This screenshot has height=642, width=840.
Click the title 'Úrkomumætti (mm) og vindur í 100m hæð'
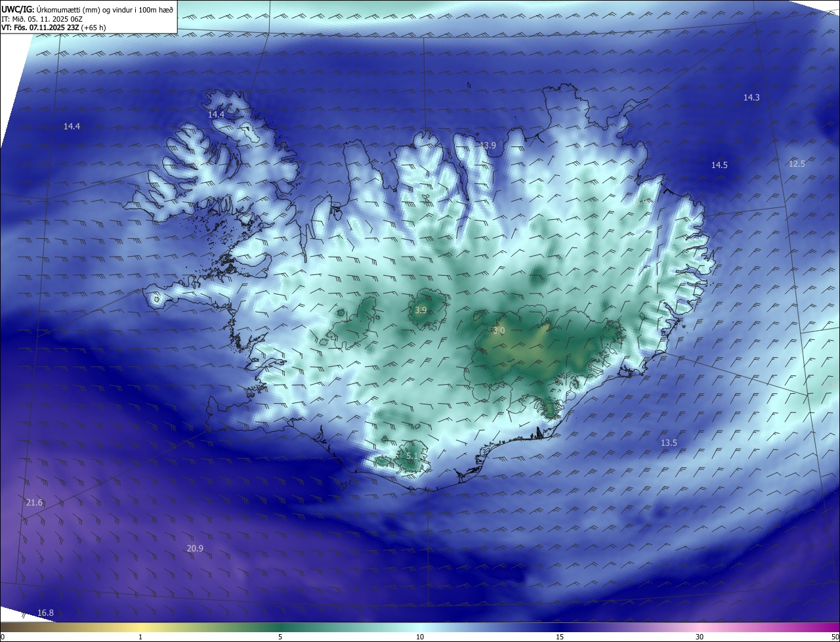[x=105, y=9]
